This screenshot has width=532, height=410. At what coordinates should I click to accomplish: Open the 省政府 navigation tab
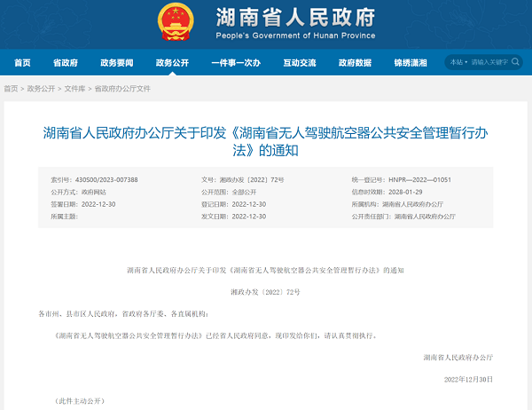66,63
